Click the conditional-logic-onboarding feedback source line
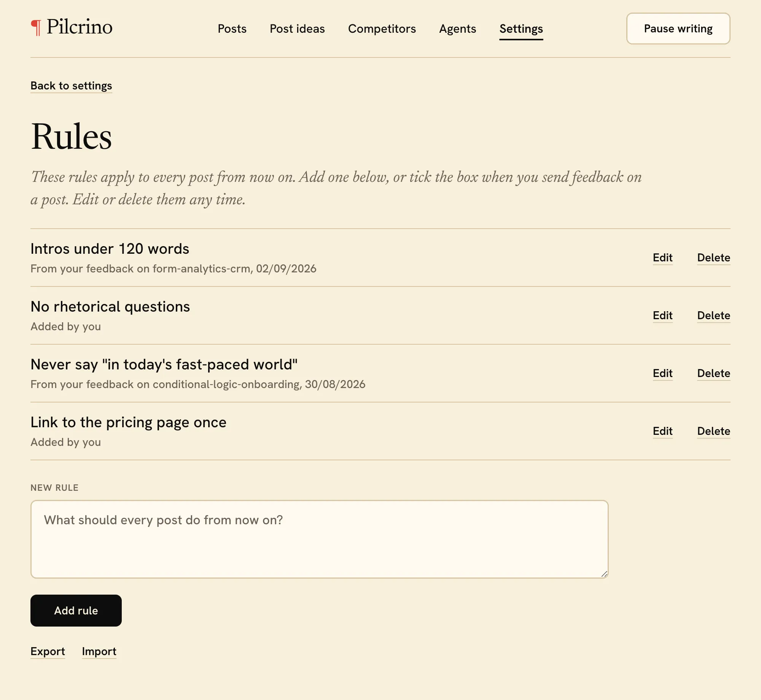Screen dimensions: 761x700 198,384
